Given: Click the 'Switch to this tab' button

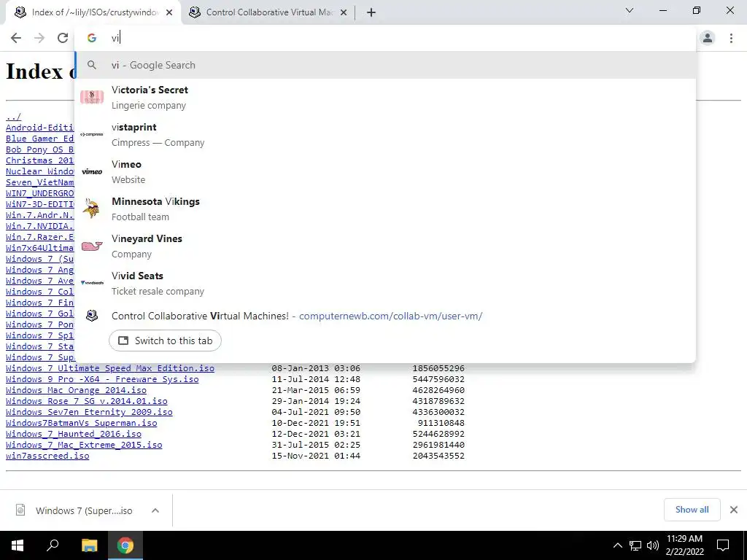Looking at the screenshot, I should [165, 341].
